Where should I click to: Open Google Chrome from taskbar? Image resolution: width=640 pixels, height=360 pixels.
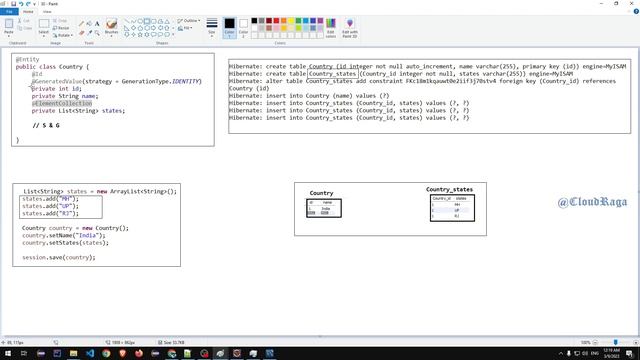coord(106,353)
